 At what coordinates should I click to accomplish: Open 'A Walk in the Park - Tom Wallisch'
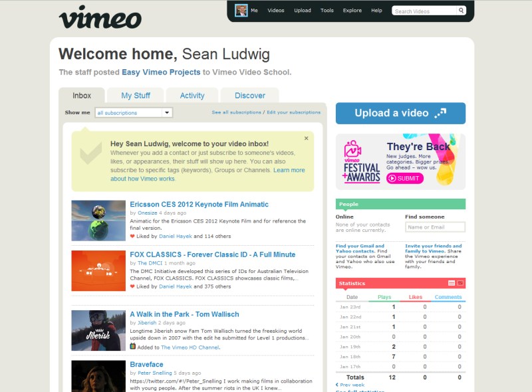point(185,314)
